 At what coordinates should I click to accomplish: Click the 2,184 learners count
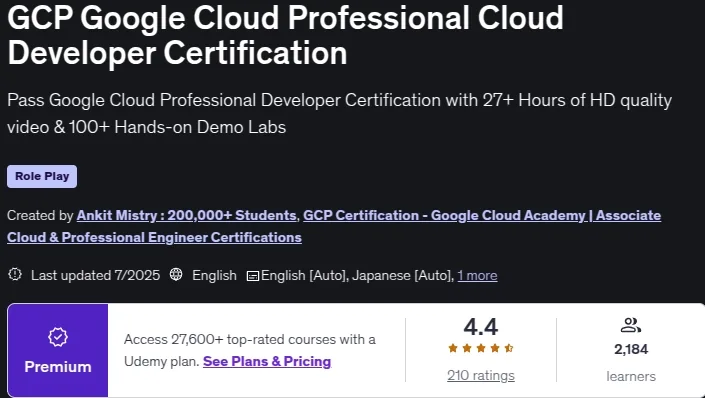point(631,349)
